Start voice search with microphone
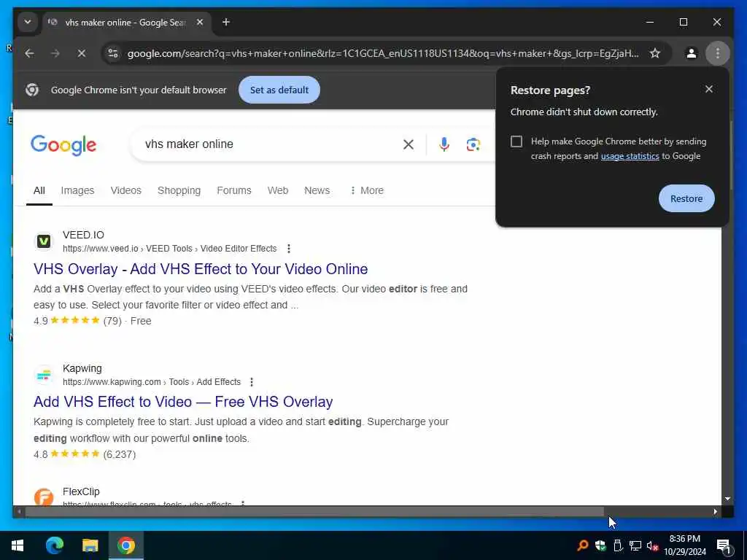 pyautogui.click(x=444, y=144)
